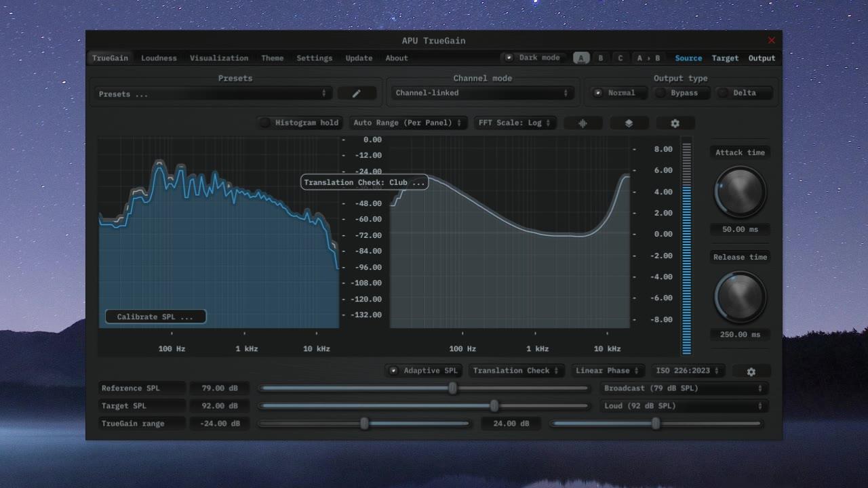Image resolution: width=868 pixels, height=488 pixels.
Task: Click the Attack time knob
Action: click(740, 191)
